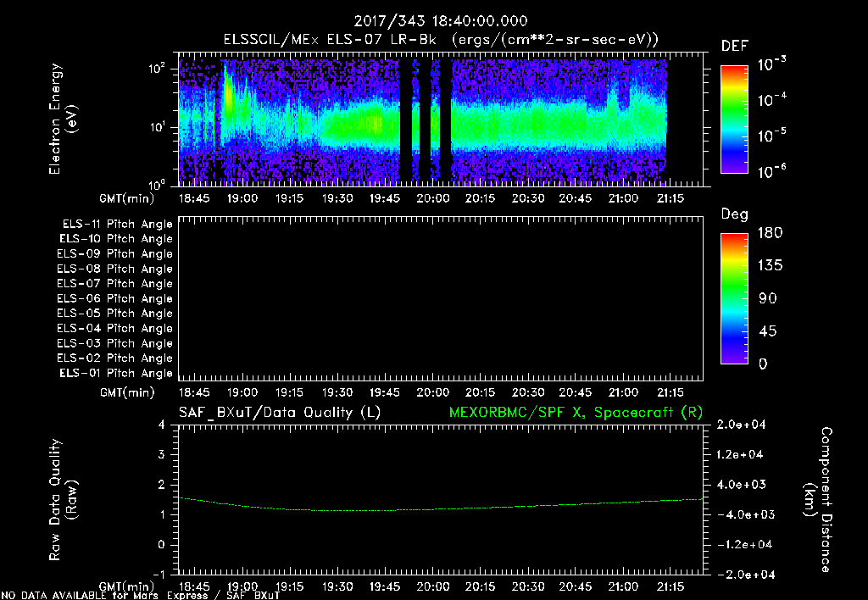The width and height of the screenshot is (868, 600).
Task: Click 20:45 tick under the bottom panel
Action: click(x=576, y=586)
